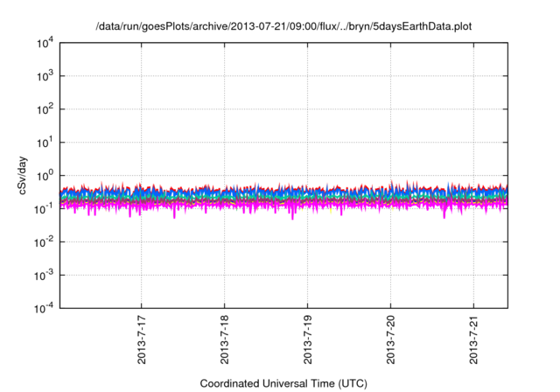
Task: Click the Coordinated Universal Time (UTC) label
Action: click(283, 383)
